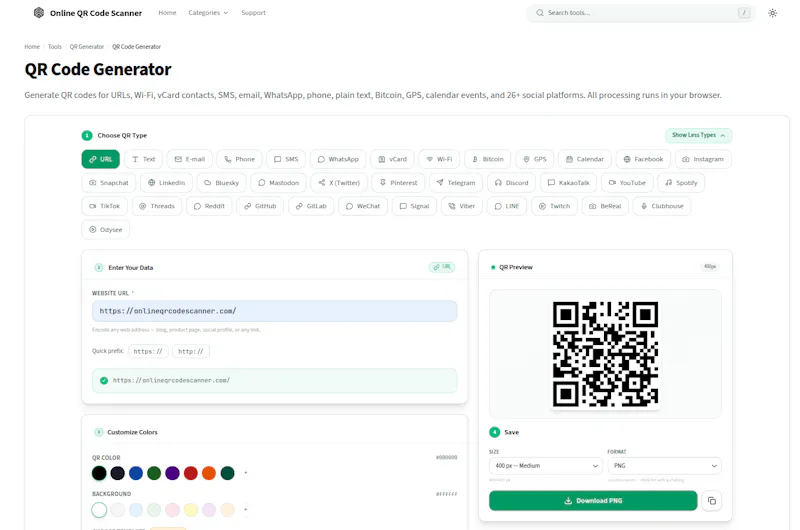
Task: Insert the https:// quick prefix
Action: tap(148, 351)
